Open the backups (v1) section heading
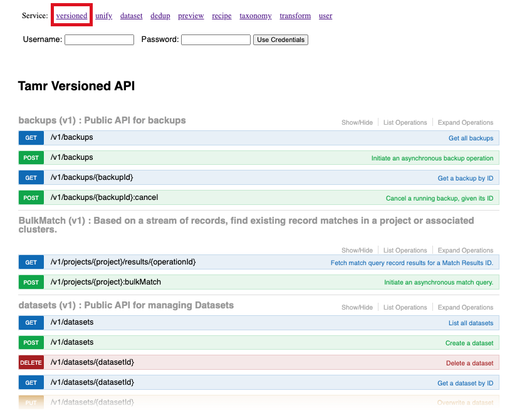Screen dimensions: 532x413 tap(102, 120)
